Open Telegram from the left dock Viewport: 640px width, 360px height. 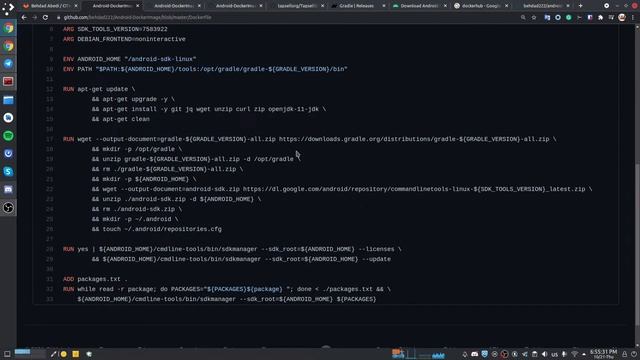click(x=8, y=64)
